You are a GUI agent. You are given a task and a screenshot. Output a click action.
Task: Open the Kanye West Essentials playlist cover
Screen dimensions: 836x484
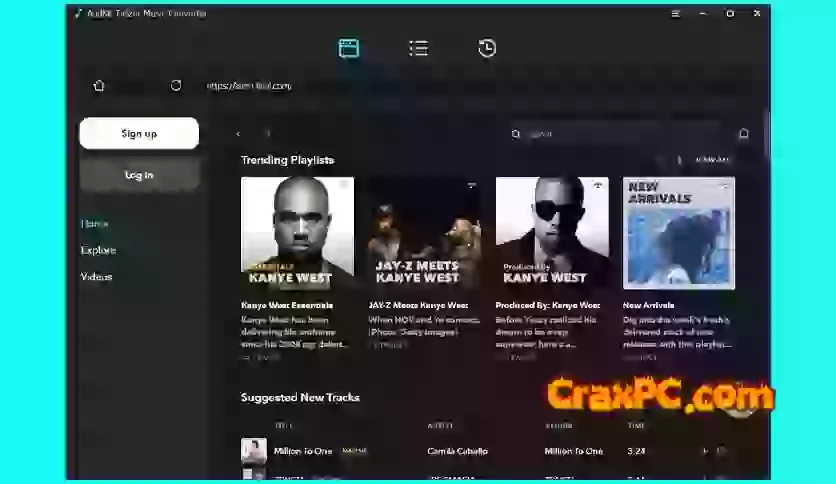(298, 233)
